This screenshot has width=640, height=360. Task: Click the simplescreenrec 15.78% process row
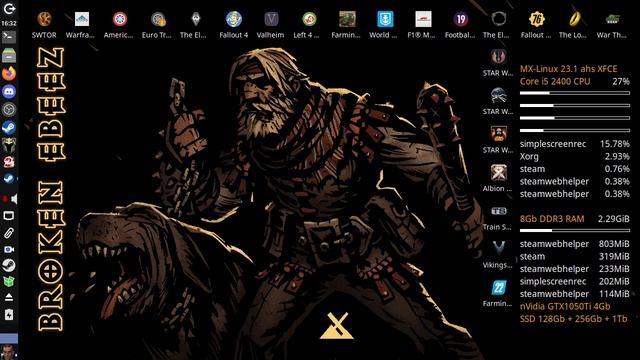click(575, 144)
